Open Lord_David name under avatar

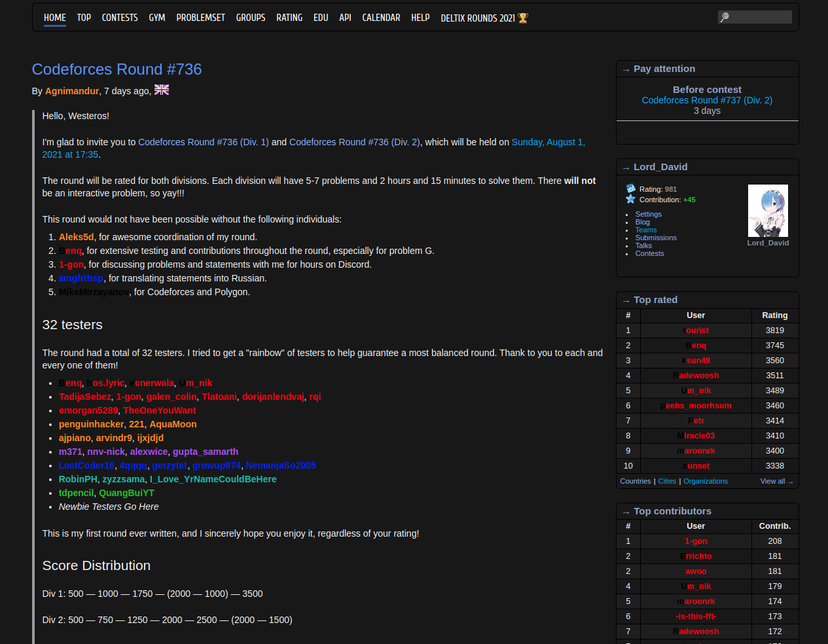click(x=768, y=243)
